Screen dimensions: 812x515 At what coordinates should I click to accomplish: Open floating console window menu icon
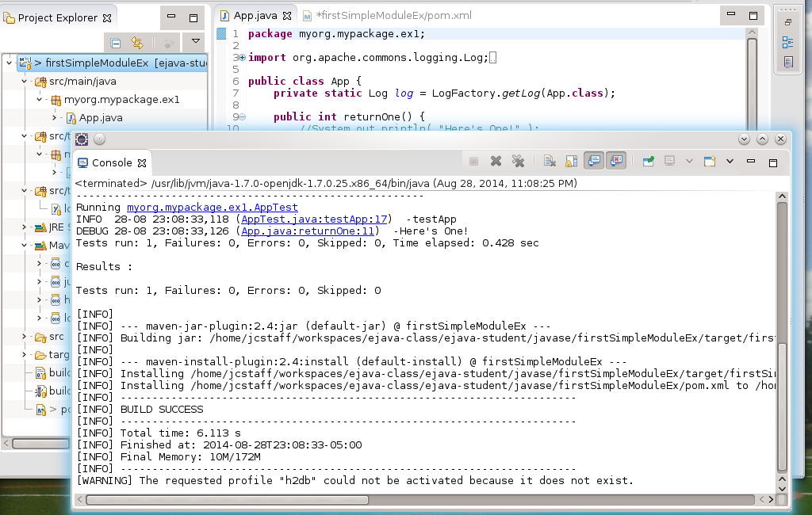tap(82, 139)
